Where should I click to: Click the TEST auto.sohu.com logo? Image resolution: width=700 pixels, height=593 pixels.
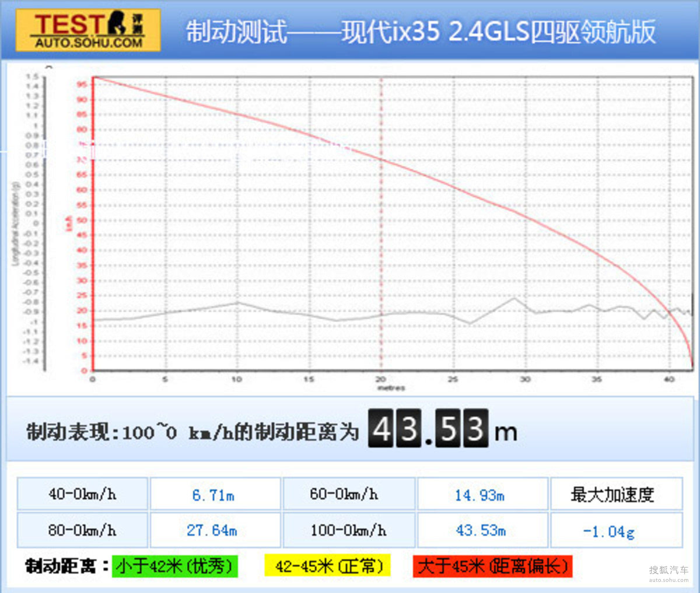click(88, 30)
